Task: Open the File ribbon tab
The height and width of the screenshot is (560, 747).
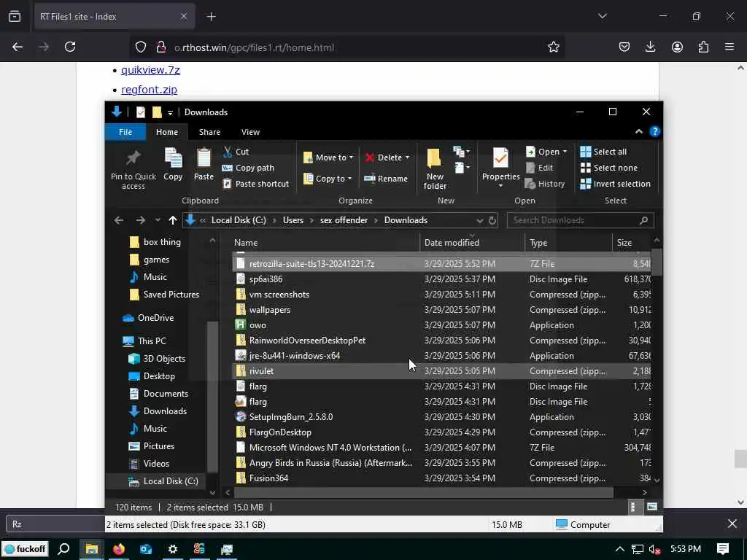Action: click(125, 132)
